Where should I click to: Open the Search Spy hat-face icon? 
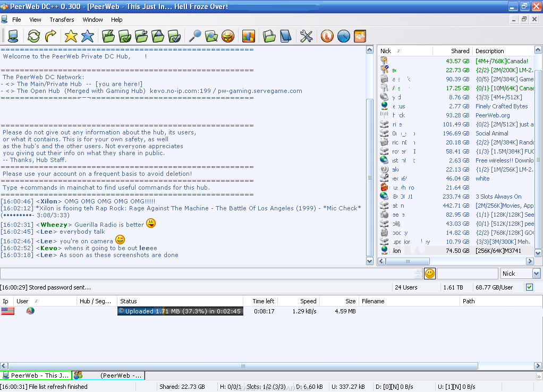(x=228, y=36)
